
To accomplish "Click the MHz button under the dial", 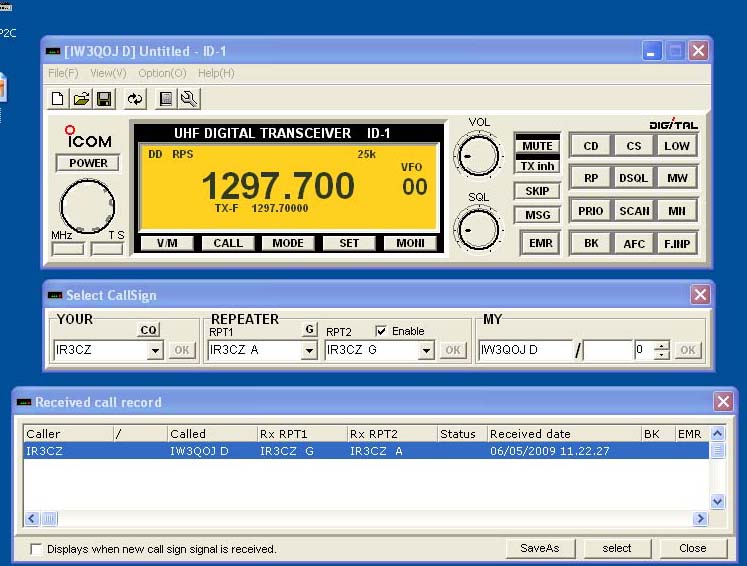I will click(x=68, y=248).
